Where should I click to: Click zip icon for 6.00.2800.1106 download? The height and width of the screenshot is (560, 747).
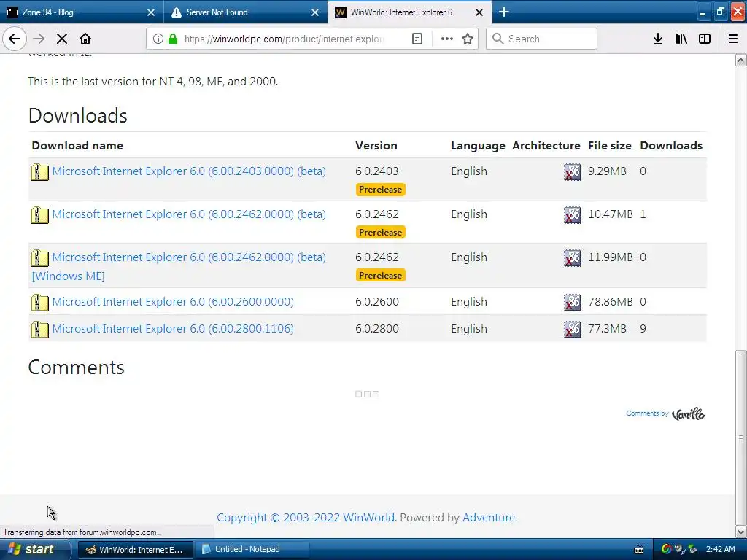40,329
